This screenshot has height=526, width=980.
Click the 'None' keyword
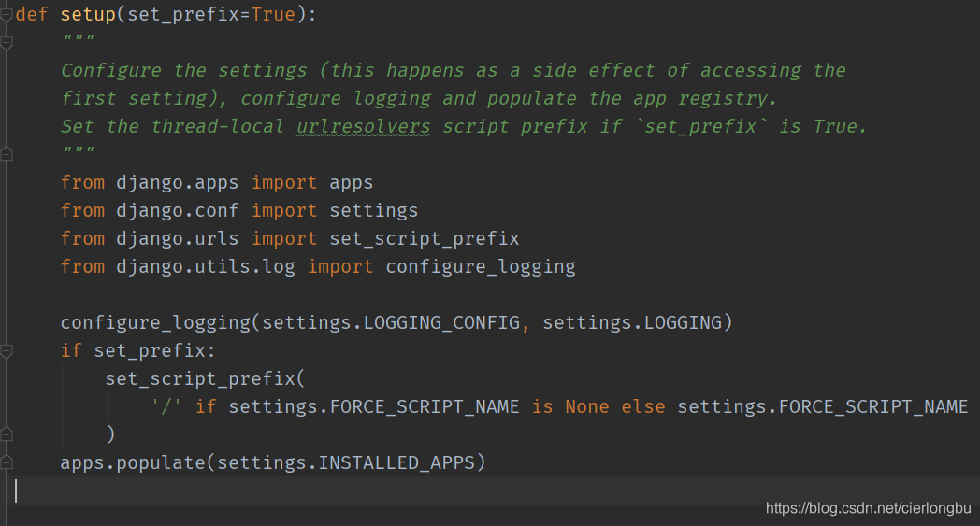coord(587,406)
